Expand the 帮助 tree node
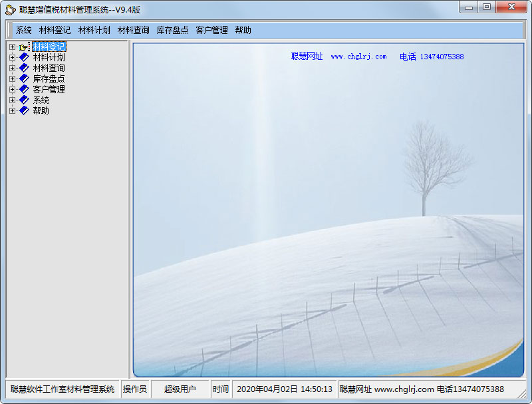 point(12,110)
